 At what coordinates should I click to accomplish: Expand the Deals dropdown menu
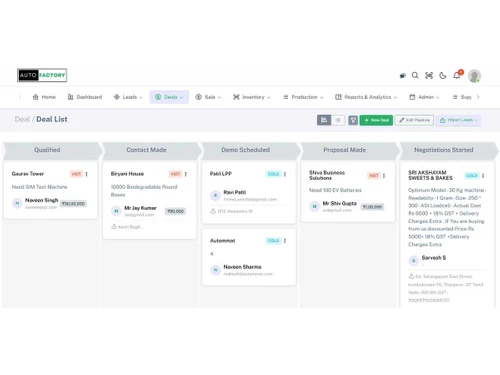169,97
